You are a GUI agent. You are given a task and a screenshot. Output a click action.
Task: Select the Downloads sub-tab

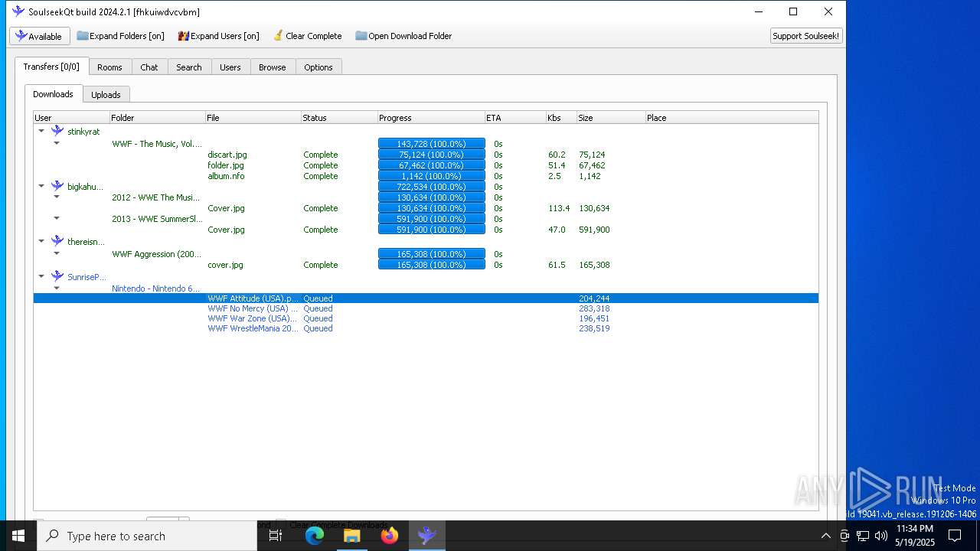point(53,94)
